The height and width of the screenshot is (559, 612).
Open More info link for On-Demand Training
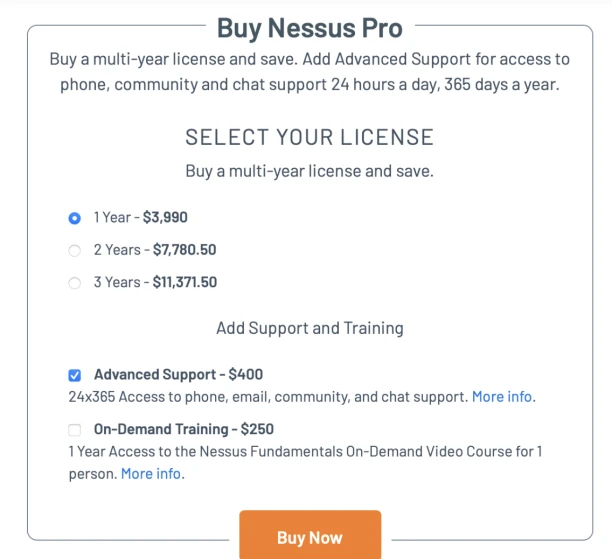pyautogui.click(x=151, y=474)
